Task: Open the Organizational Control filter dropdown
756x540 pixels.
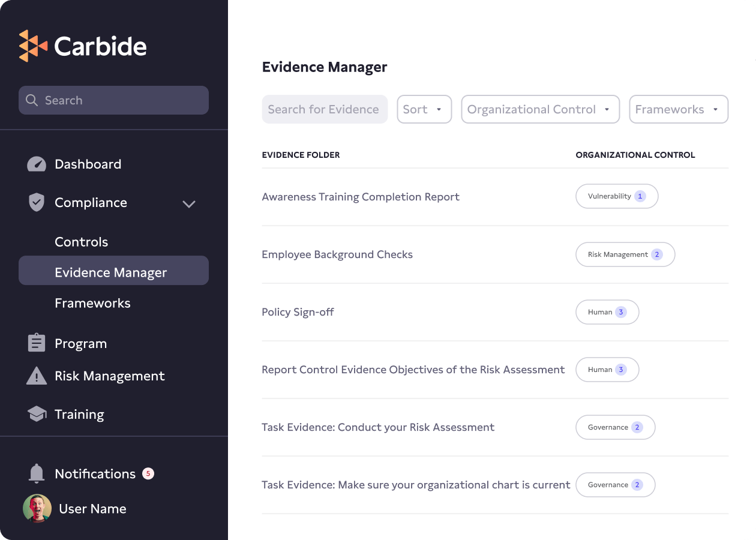Action: click(x=540, y=109)
